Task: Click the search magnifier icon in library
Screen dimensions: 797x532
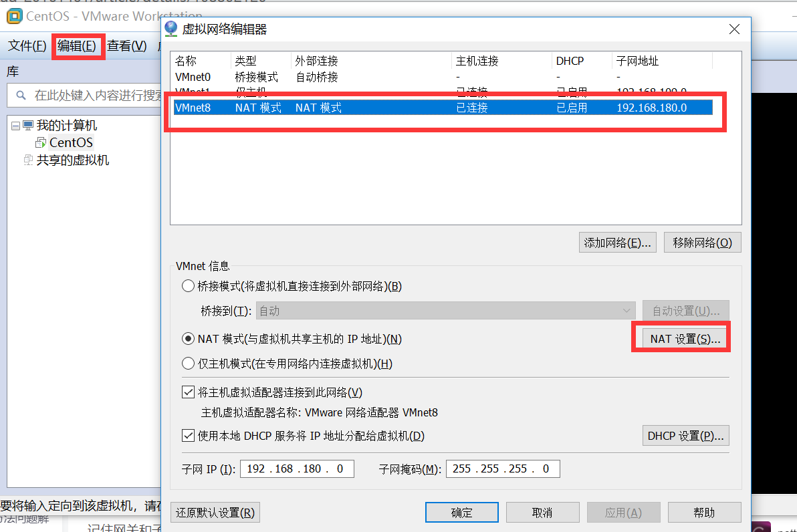Action: coord(21,95)
